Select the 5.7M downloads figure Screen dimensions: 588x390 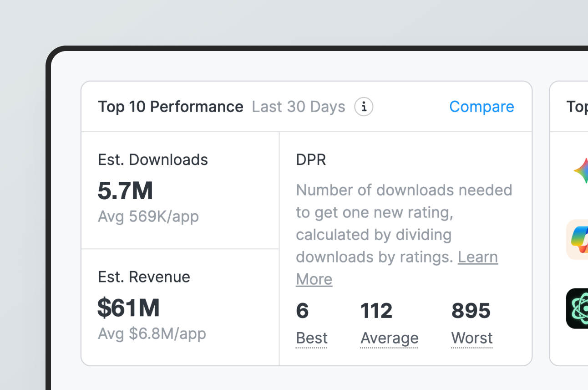(x=125, y=191)
